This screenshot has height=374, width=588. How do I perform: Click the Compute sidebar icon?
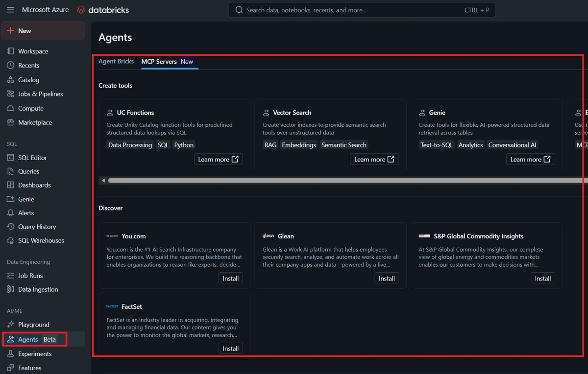[10, 108]
